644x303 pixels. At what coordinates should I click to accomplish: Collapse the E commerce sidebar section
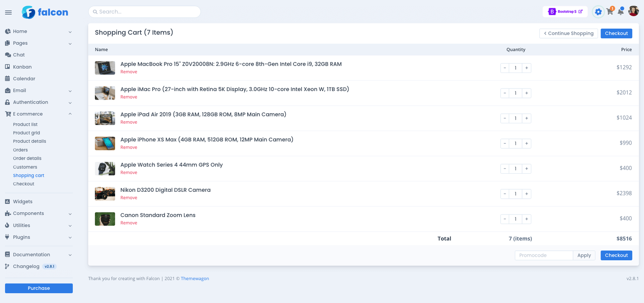click(x=38, y=114)
